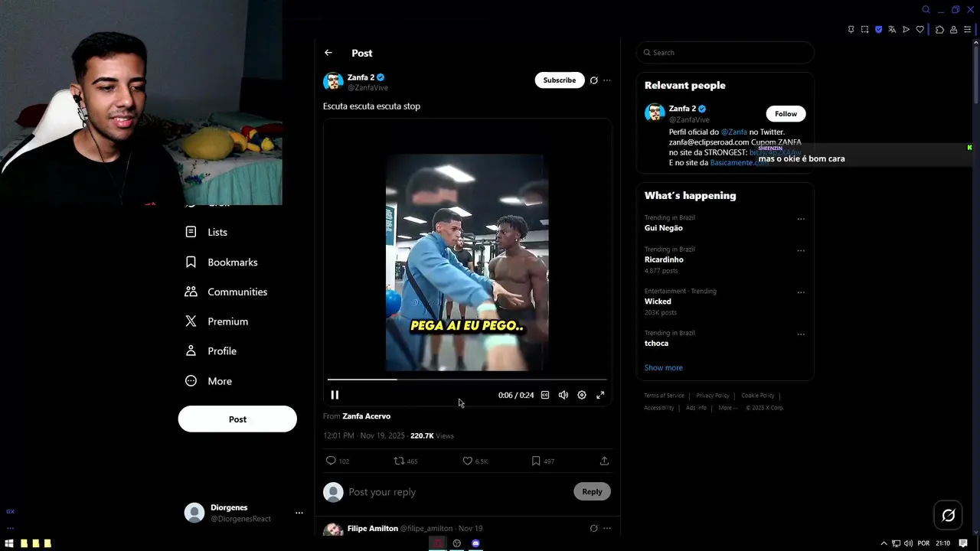Open options for tchoca trend
This screenshot has height=551, width=980.
point(801,334)
